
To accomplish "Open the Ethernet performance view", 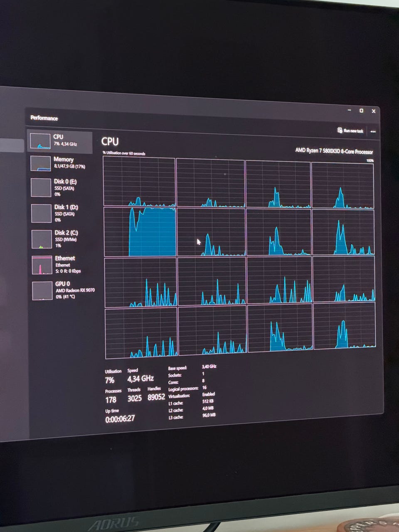I will click(61, 265).
